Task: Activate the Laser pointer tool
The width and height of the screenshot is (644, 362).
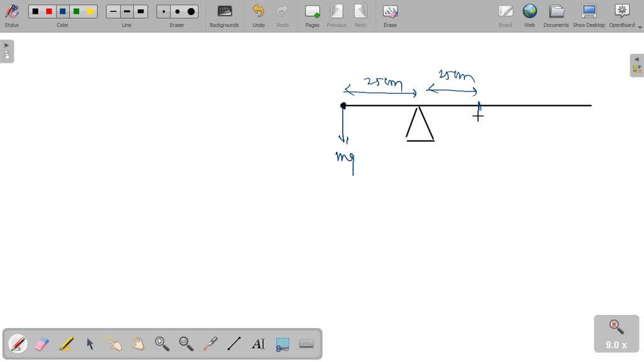Action: click(x=210, y=343)
